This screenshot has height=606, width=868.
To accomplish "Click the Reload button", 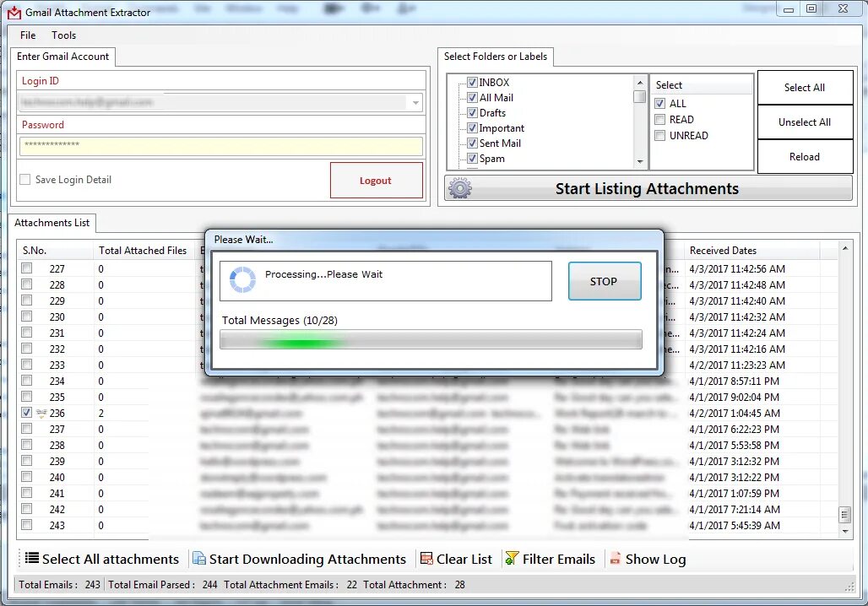I will point(805,157).
